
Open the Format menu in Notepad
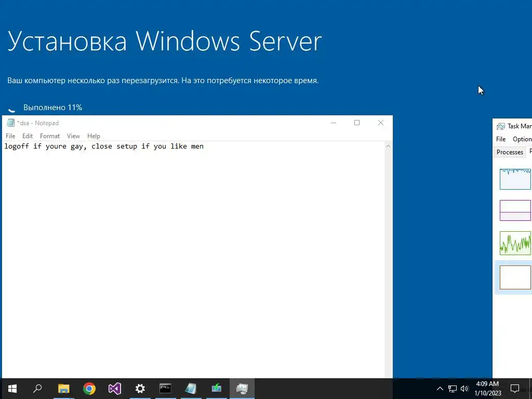(50, 136)
